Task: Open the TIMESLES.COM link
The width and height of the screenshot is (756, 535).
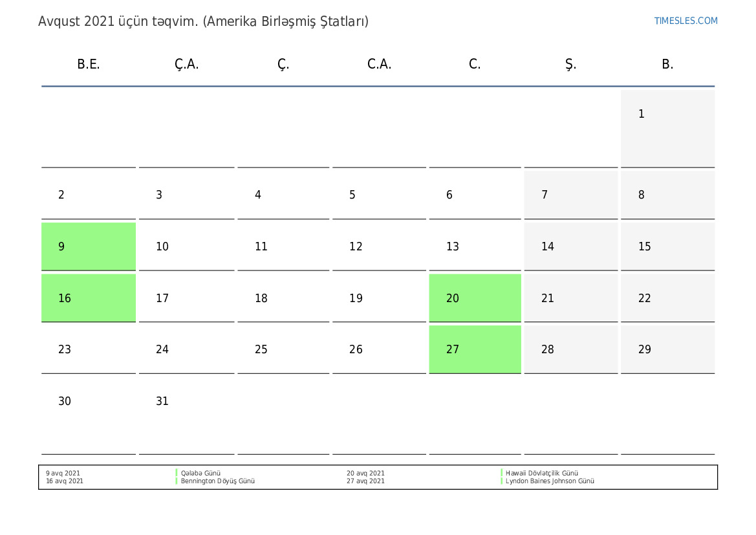Action: 686,21
